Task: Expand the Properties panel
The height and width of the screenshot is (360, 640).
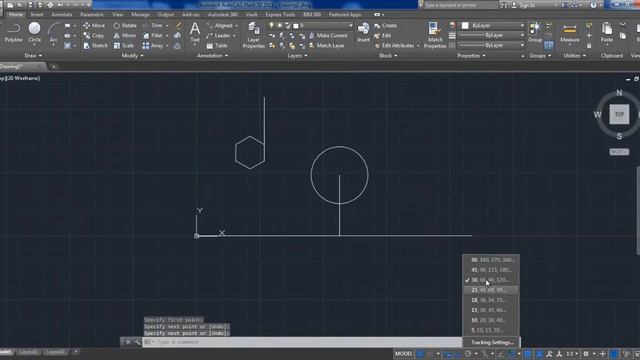Action: click(471, 56)
